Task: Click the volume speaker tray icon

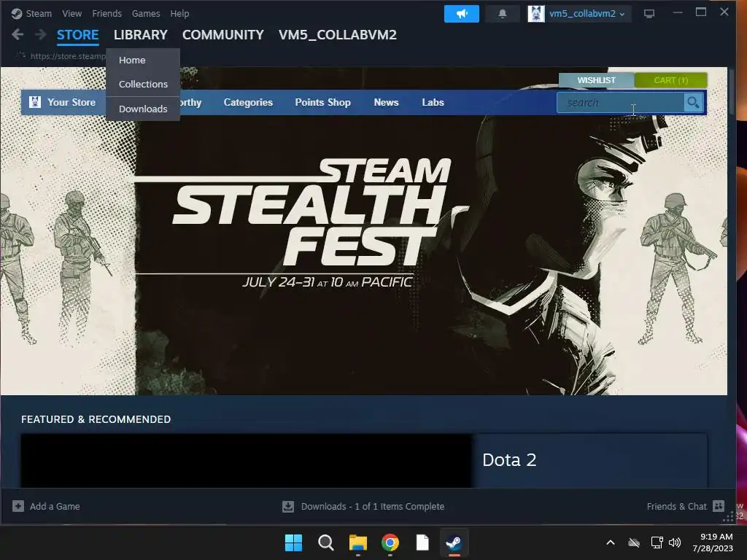Action: coord(675,542)
